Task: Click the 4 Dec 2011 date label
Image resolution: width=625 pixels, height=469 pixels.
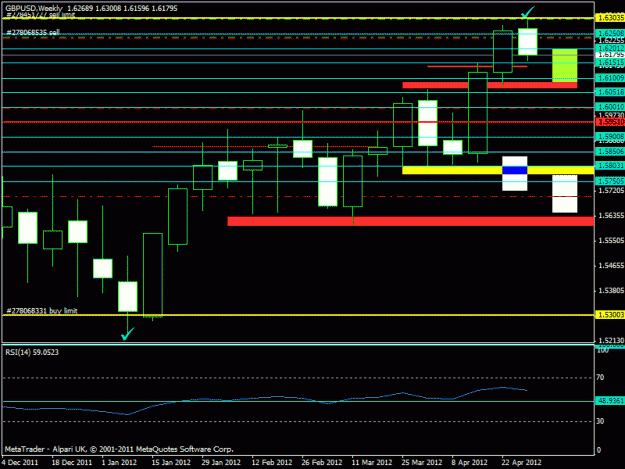Action: [x=20, y=462]
